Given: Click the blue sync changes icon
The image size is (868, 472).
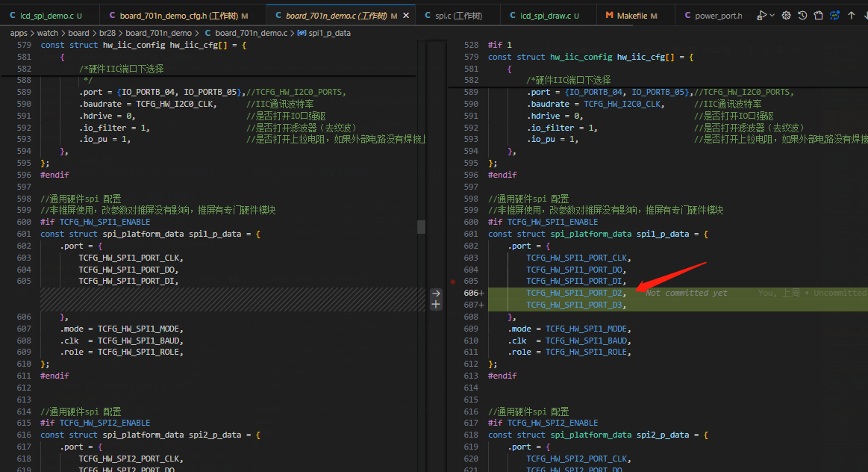Looking at the screenshot, I should [x=834, y=16].
